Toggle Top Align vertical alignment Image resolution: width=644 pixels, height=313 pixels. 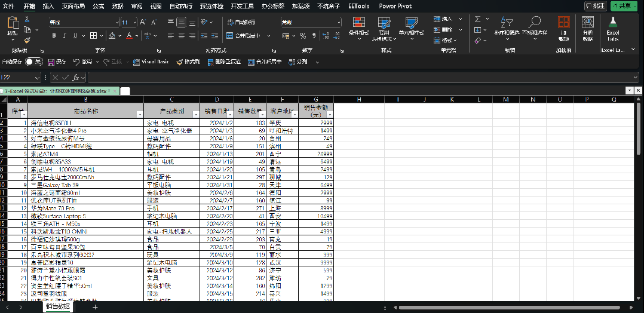tap(171, 22)
